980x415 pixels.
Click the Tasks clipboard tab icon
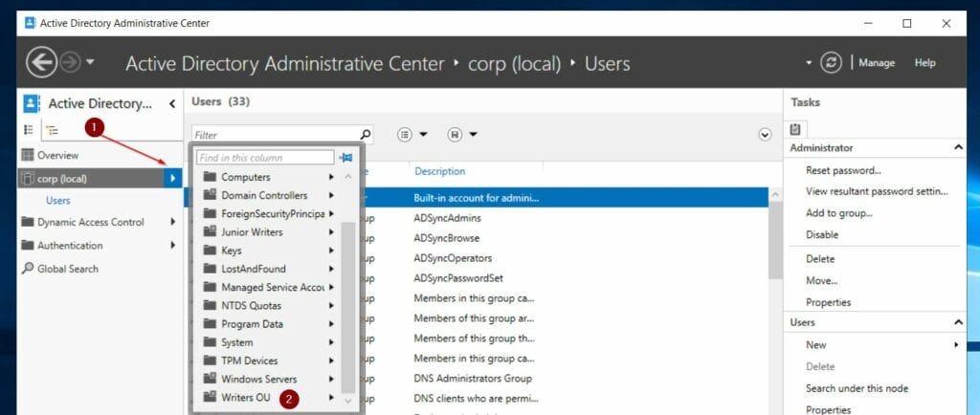click(x=795, y=130)
